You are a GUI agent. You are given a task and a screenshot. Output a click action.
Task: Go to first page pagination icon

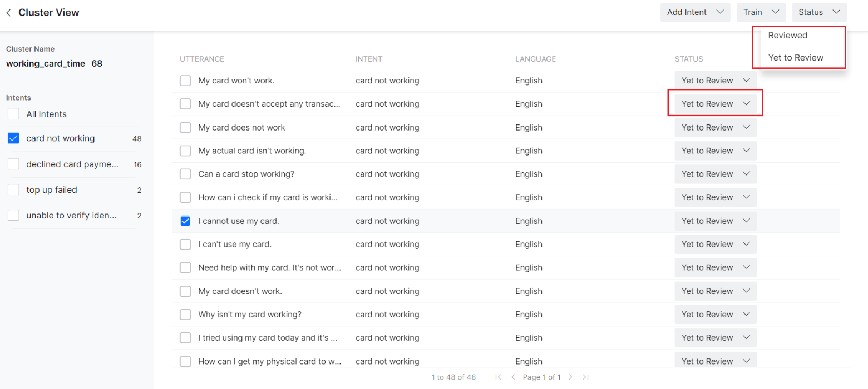(498, 377)
